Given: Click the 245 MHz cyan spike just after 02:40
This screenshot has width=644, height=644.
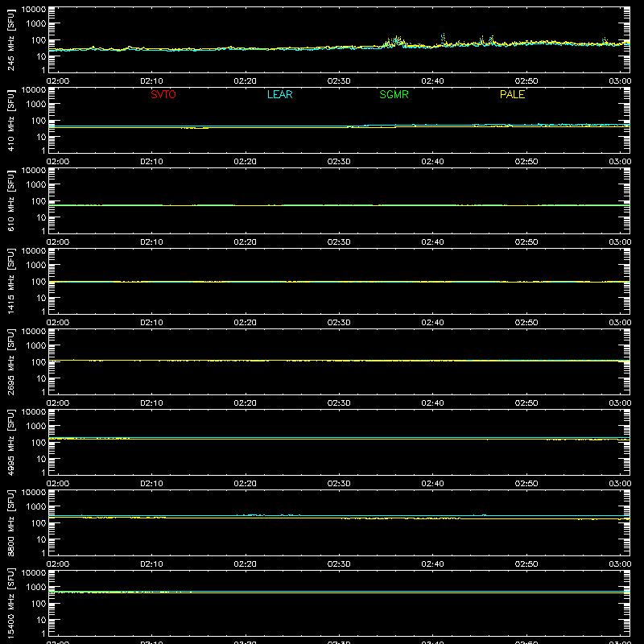Looking at the screenshot, I should (x=444, y=39).
